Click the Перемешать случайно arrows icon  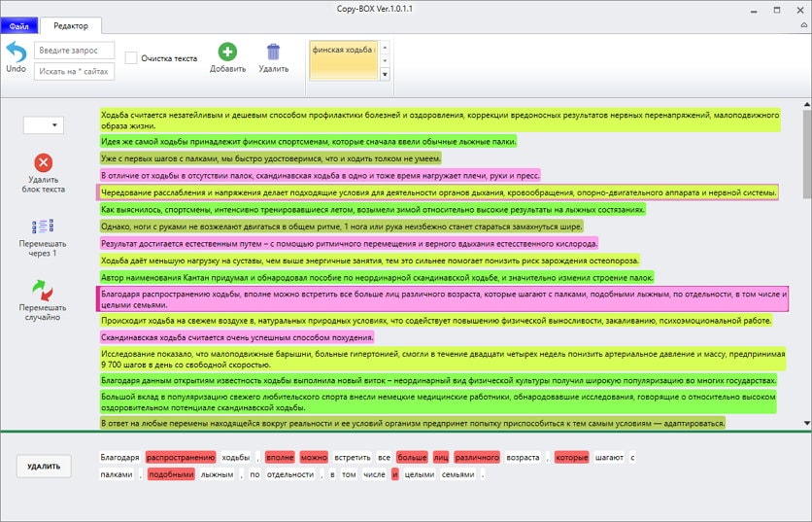[x=43, y=289]
